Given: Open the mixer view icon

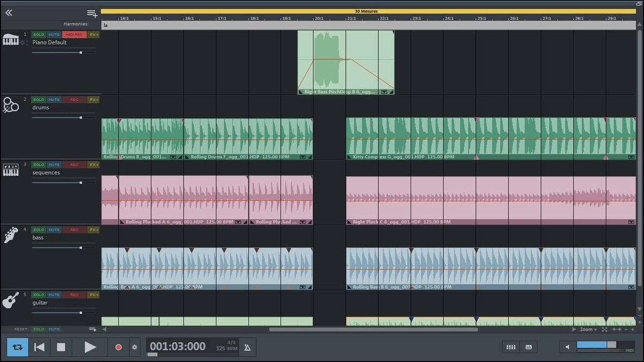Looking at the screenshot, I should tap(511, 347).
